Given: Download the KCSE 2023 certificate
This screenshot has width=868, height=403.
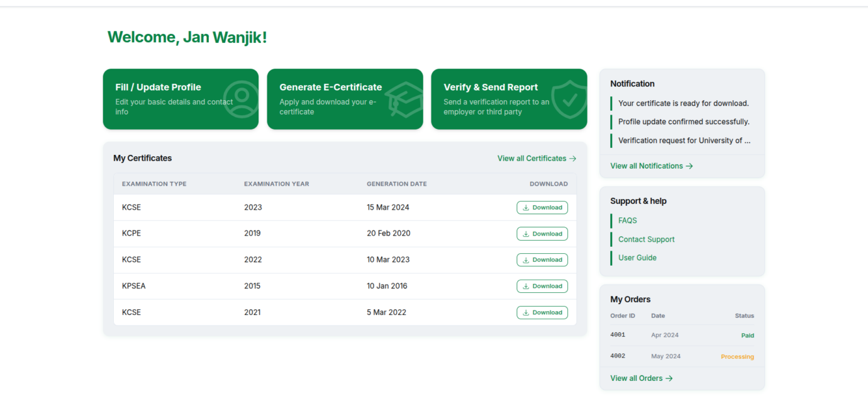Looking at the screenshot, I should (542, 208).
